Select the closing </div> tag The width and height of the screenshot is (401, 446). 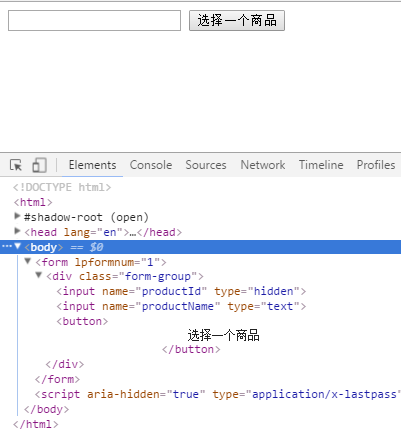(x=65, y=364)
